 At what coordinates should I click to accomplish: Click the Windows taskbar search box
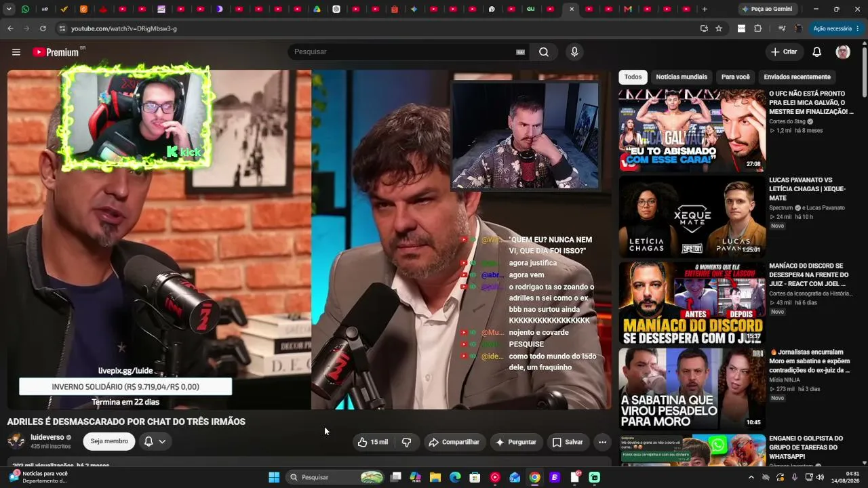click(335, 477)
